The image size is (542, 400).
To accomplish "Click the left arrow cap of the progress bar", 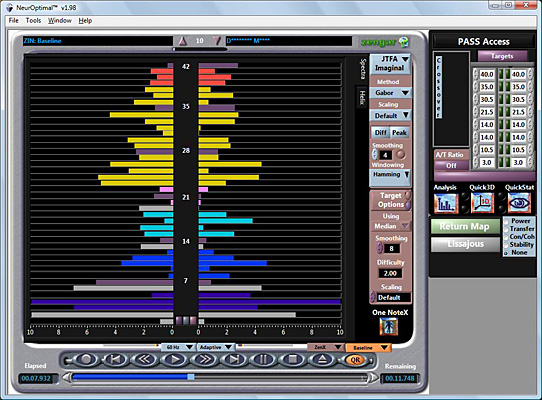I will coord(67,378).
